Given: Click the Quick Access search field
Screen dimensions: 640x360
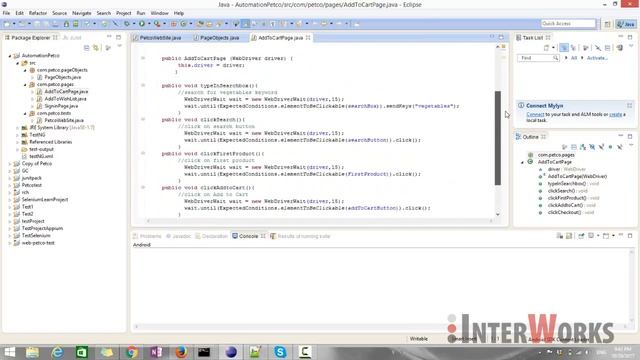Looking at the screenshot, I should coord(568,24).
